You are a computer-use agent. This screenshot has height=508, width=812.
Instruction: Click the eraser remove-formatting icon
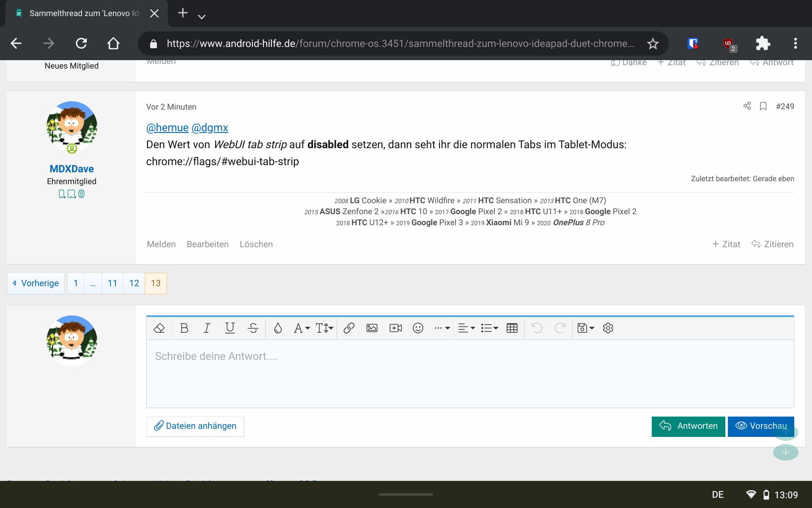click(x=159, y=328)
